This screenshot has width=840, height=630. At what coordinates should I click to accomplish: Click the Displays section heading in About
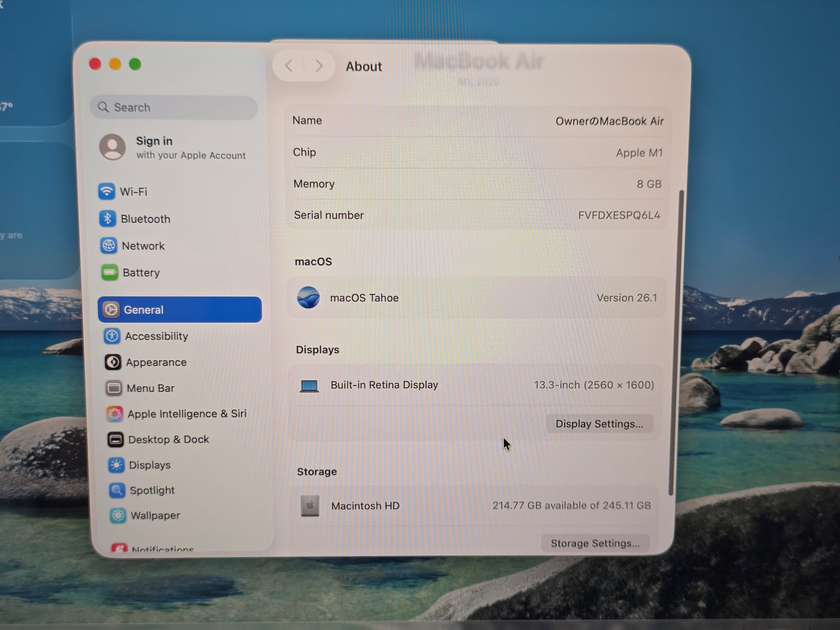[x=317, y=349]
